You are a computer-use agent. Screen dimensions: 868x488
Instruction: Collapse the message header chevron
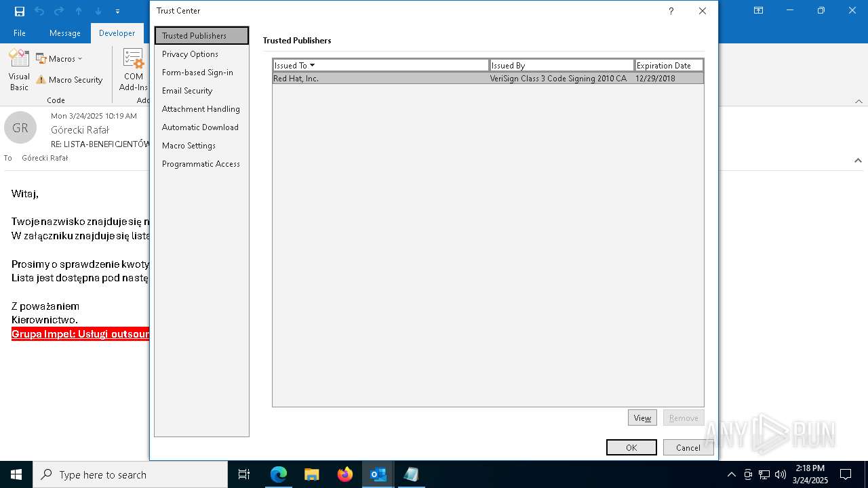[858, 161]
